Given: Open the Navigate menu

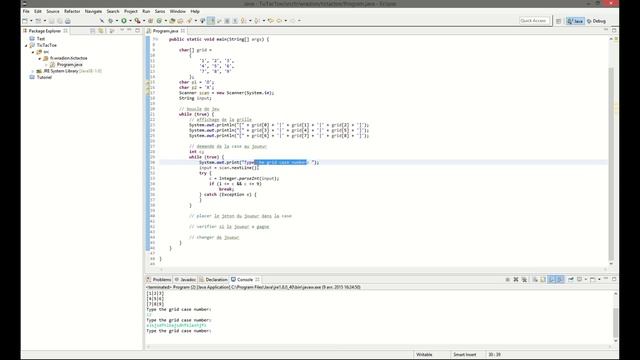Looking at the screenshot, I should coord(93,11).
